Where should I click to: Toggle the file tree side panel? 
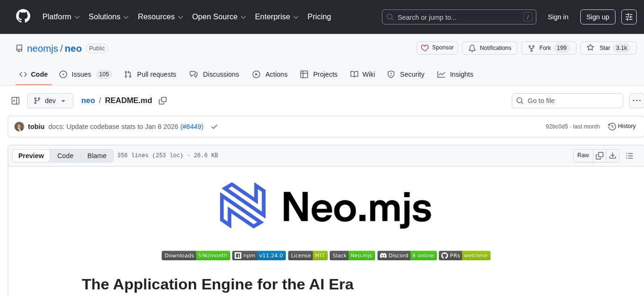tap(15, 100)
